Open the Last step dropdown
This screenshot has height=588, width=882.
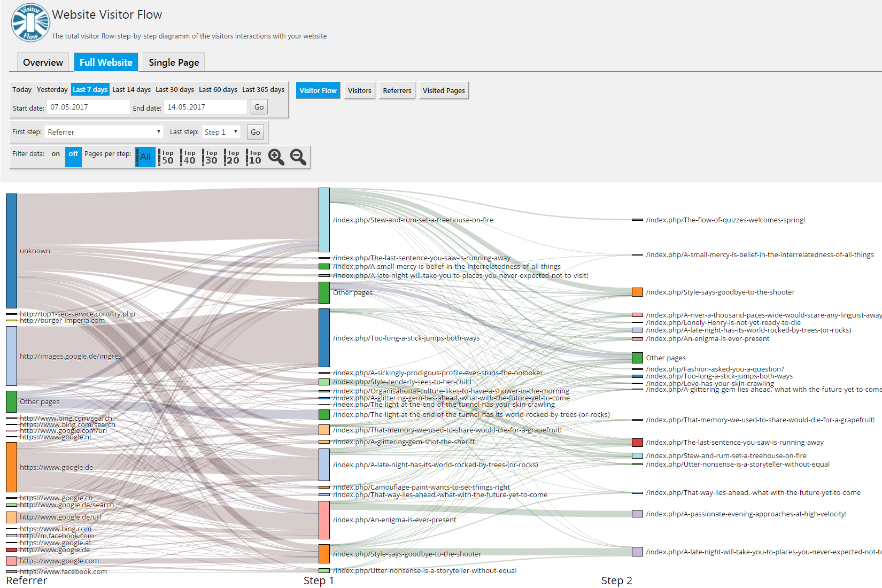pos(221,132)
